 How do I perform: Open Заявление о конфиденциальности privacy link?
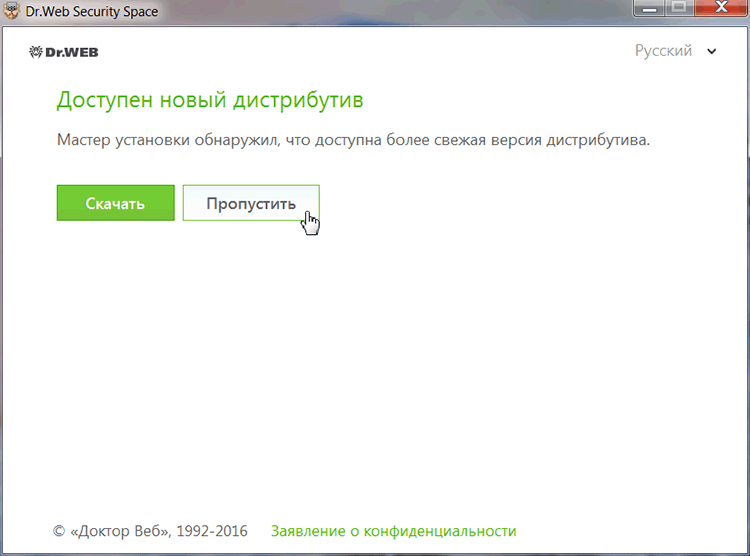point(394,531)
